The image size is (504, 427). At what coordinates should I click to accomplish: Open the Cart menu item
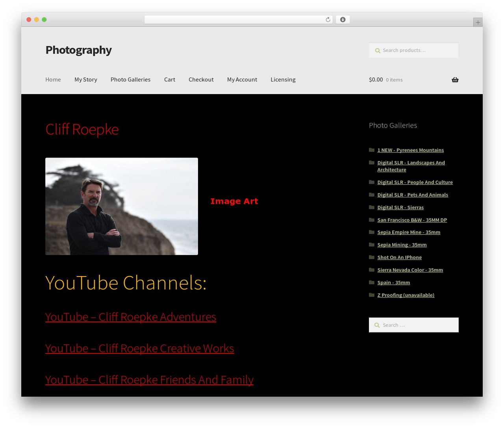point(170,80)
